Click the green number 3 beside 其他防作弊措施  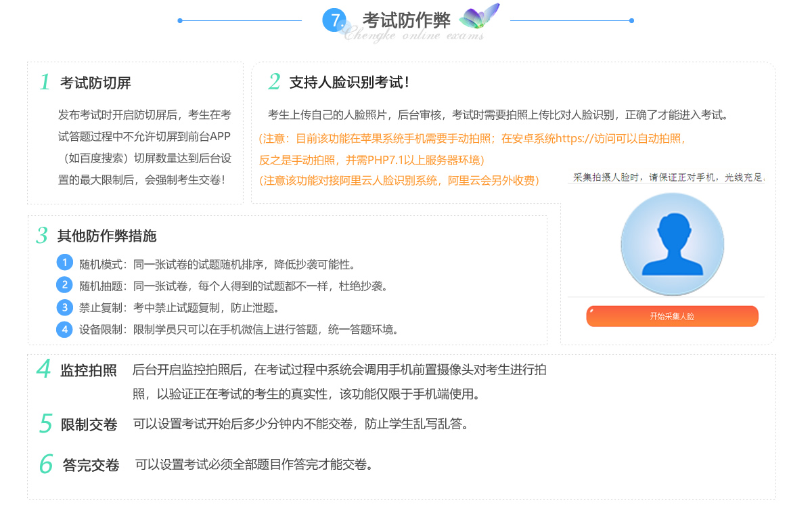[x=42, y=236]
